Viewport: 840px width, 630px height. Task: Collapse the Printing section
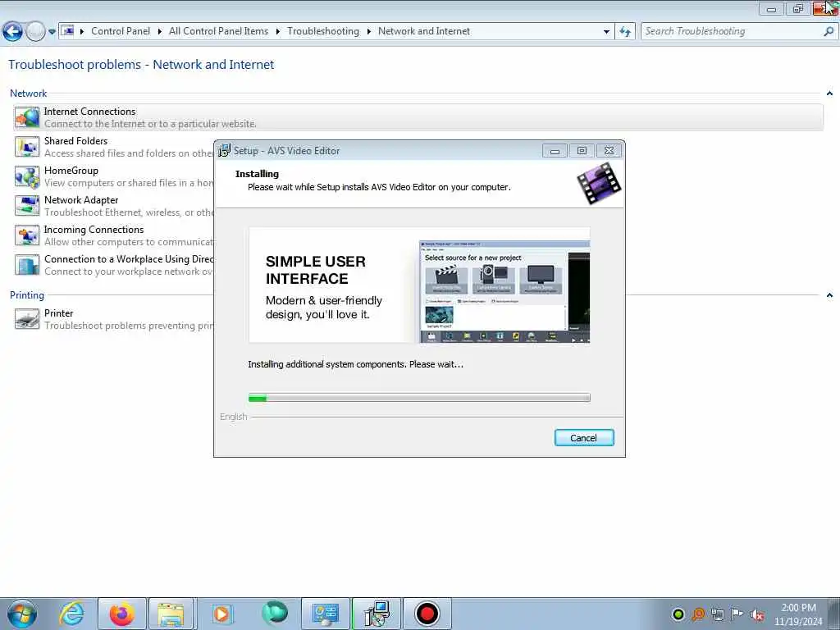(x=829, y=295)
